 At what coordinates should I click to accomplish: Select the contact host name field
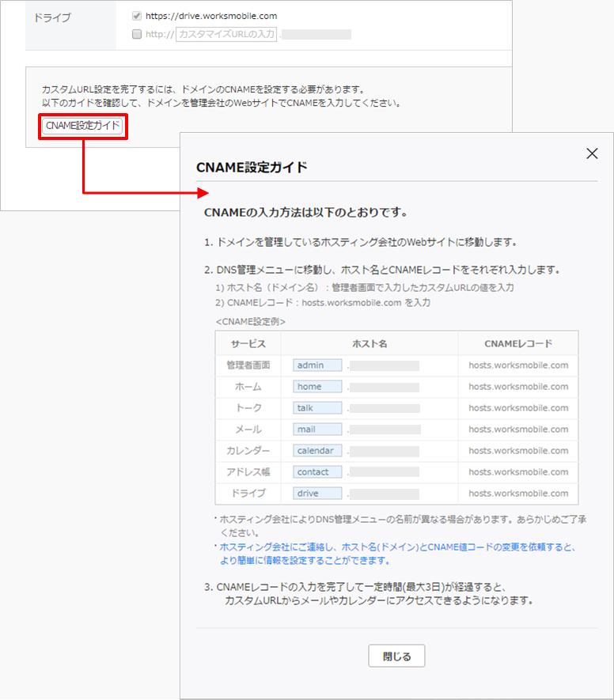317,472
